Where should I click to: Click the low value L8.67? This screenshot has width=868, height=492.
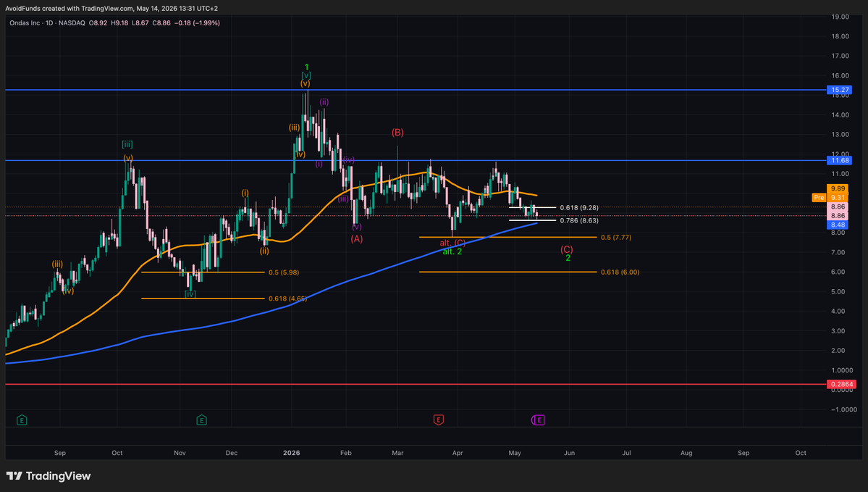tap(140, 23)
